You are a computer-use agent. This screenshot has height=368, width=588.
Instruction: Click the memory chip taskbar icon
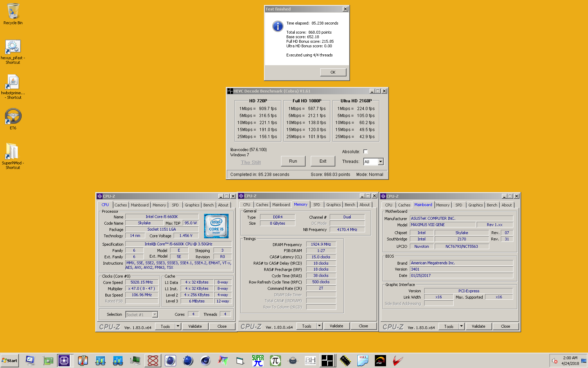click(345, 361)
